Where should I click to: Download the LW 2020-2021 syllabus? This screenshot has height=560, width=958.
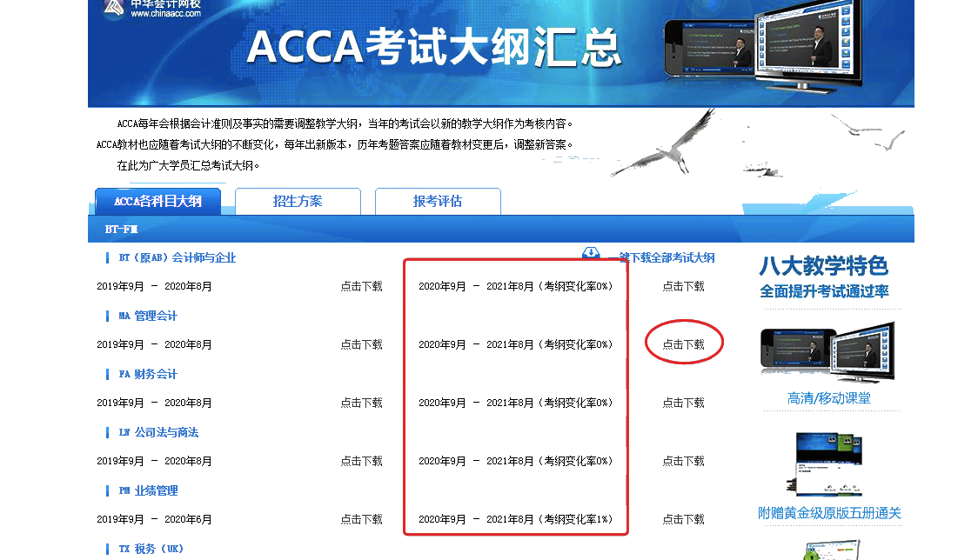[683, 461]
